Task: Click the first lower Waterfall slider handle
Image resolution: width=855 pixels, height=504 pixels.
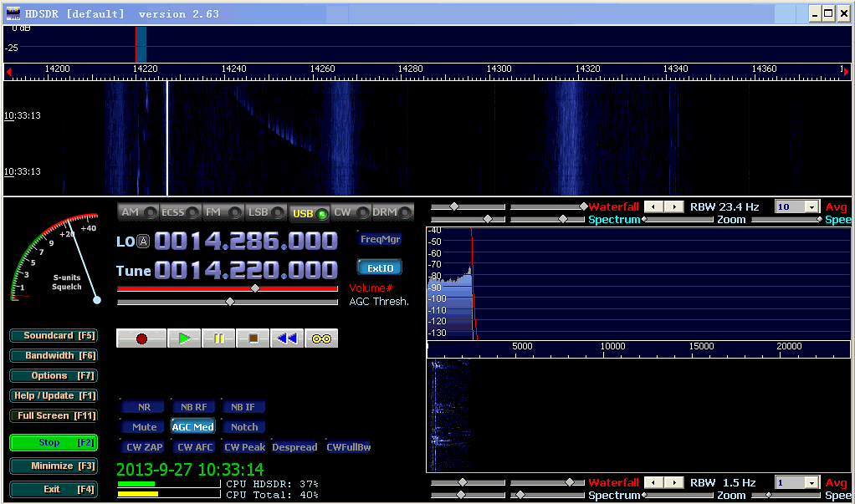Action: [463, 482]
